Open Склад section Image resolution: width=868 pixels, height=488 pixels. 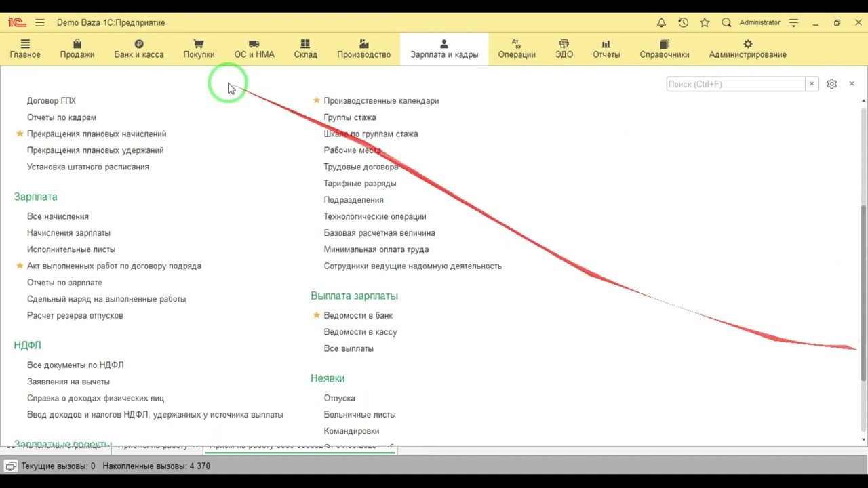305,49
